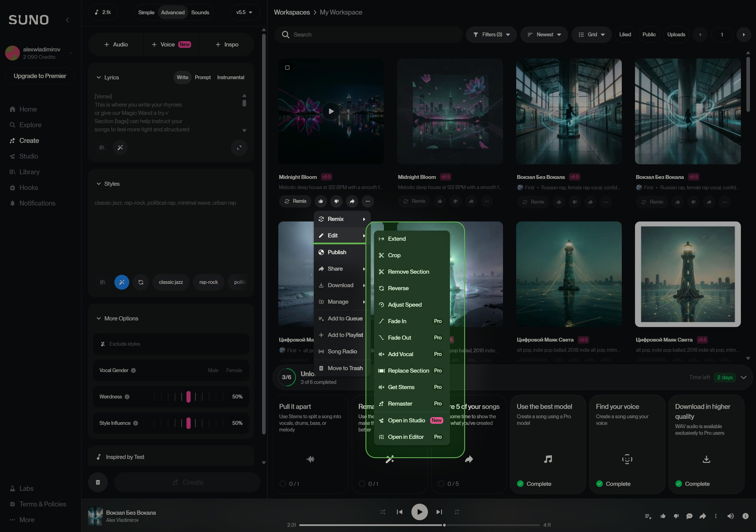
Task: Collapse the sidebar with the arrow next to SUNO
Action: pyautogui.click(x=67, y=20)
